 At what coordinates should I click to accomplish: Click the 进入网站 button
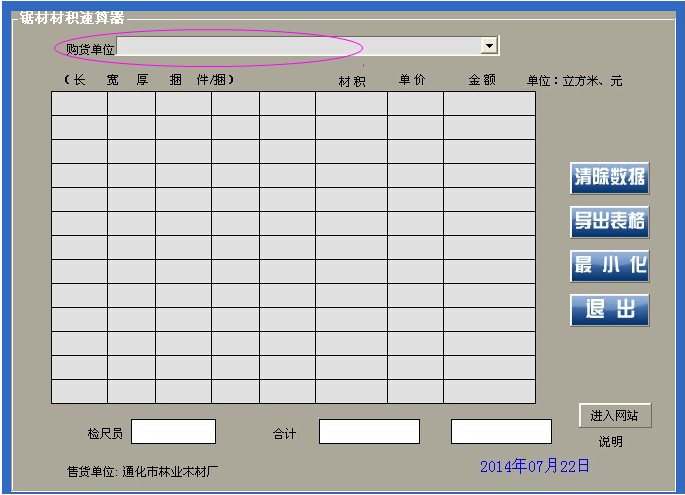pos(615,415)
